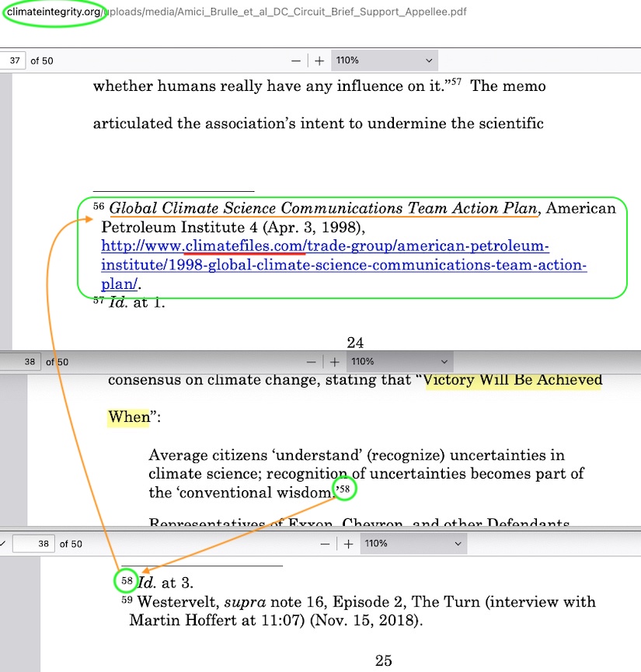Focus the bottom toolbar page number field
Image resolution: width=641 pixels, height=672 pixels.
(x=34, y=544)
